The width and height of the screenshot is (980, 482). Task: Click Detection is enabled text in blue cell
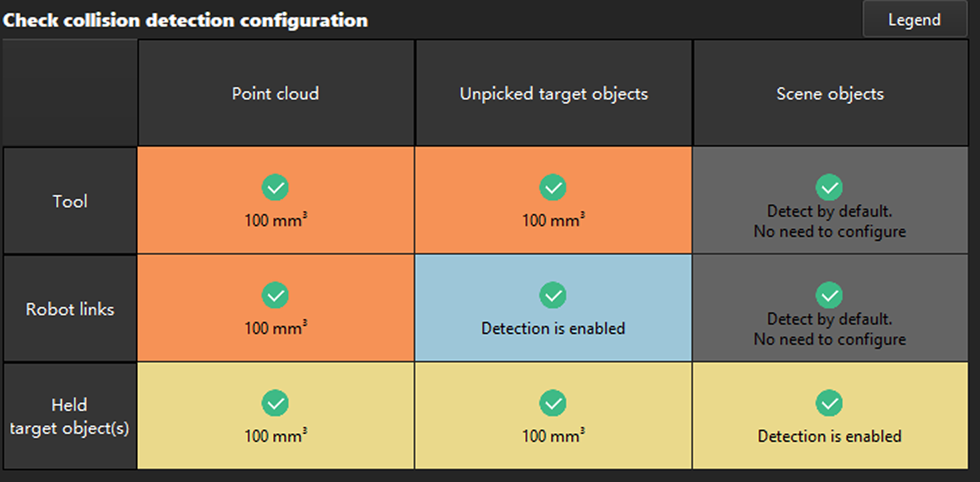tap(553, 329)
